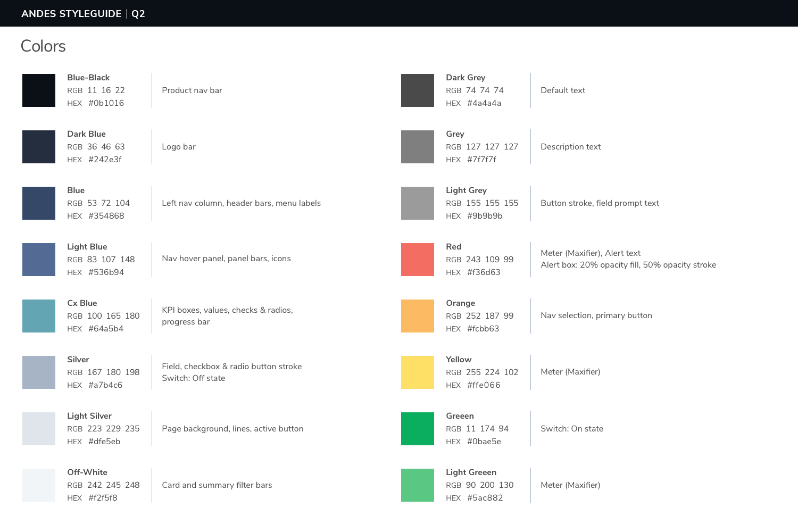Click the Blue-Black color swatch
This screenshot has width=798, height=532.
tap(39, 90)
